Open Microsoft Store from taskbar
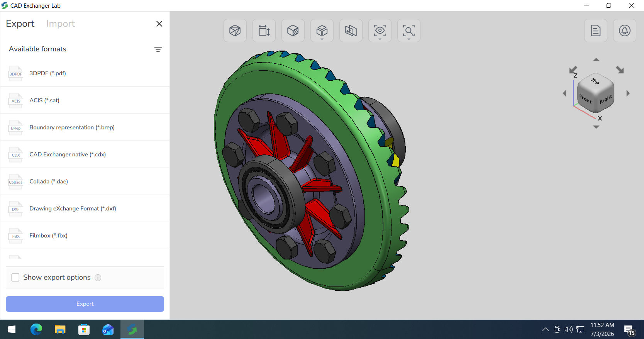 pos(84,329)
